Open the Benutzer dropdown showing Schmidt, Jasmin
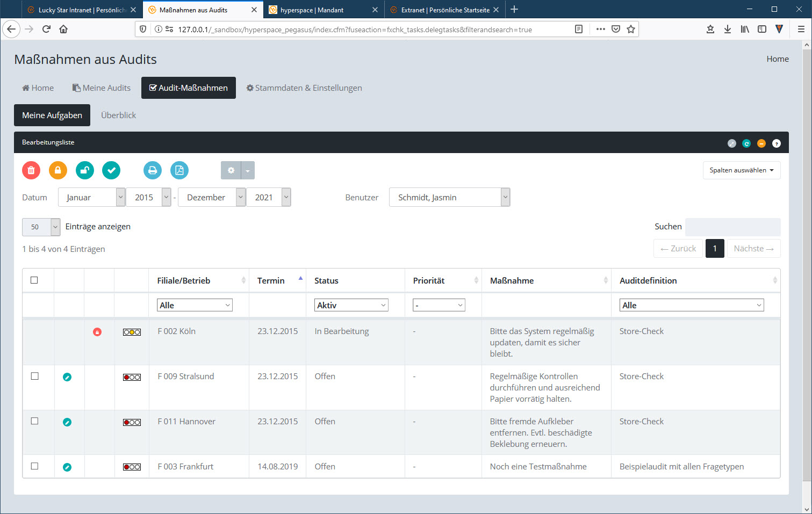This screenshot has height=514, width=812. pyautogui.click(x=449, y=197)
